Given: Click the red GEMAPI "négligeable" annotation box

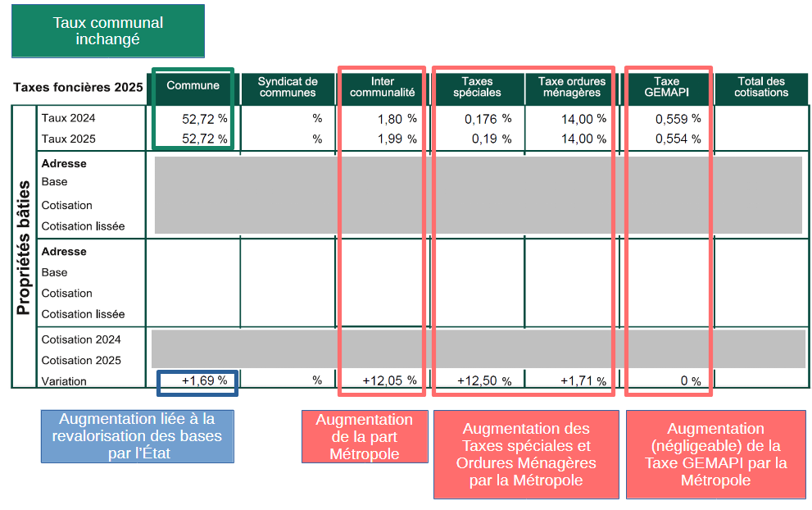Looking at the screenshot, I should (715, 454).
